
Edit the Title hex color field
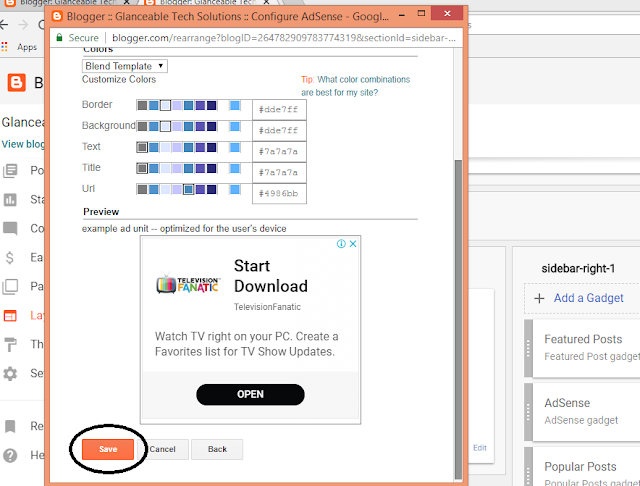tap(279, 172)
